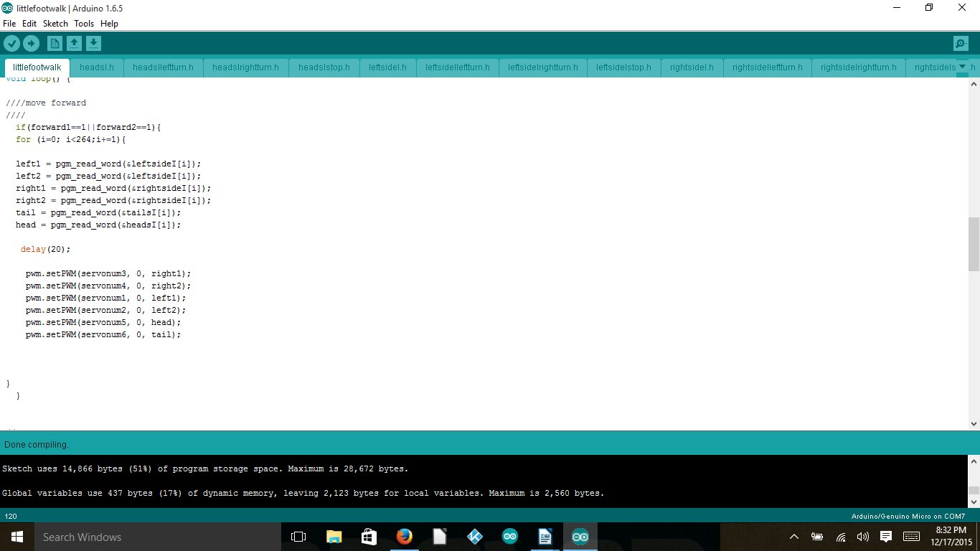Viewport: 980px width, 551px height.
Task: Upload sketch using right-arrow toolbar icon
Action: pyautogui.click(x=31, y=44)
